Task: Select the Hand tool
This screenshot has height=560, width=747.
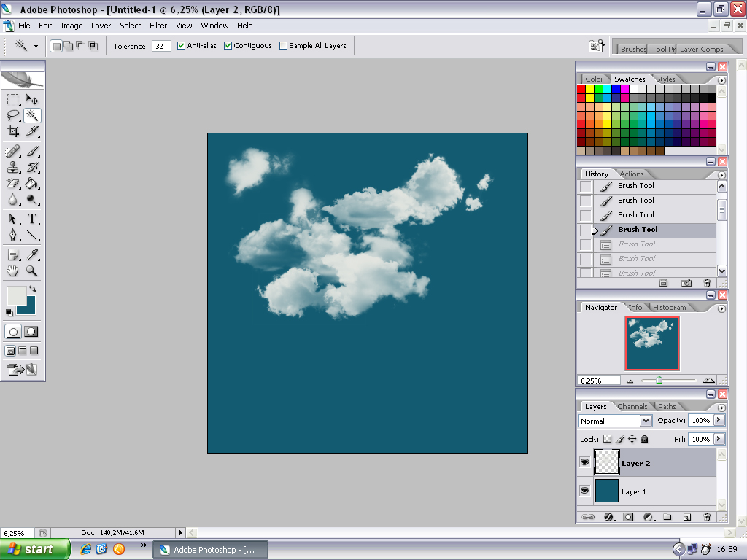Action: (13, 271)
